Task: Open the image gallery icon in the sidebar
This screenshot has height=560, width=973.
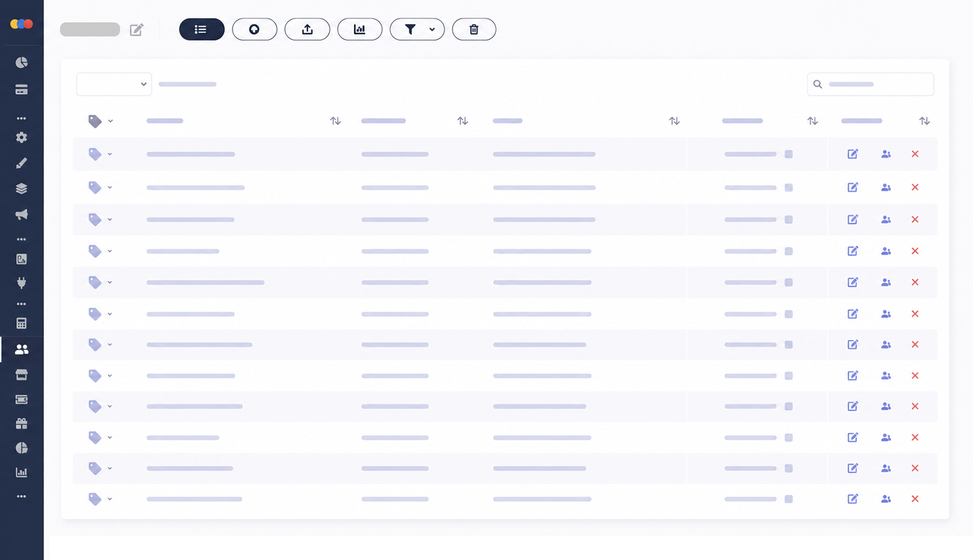Action: click(22, 259)
